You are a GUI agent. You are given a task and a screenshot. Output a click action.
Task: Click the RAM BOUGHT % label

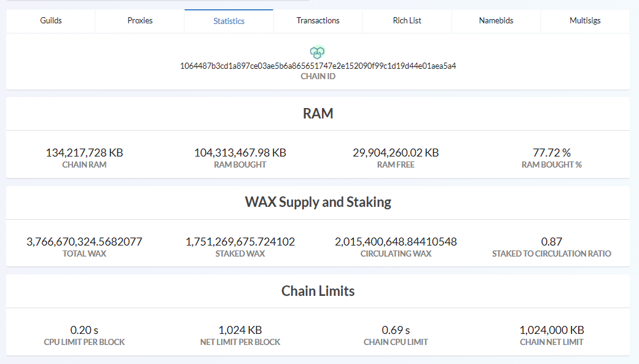pyautogui.click(x=552, y=165)
